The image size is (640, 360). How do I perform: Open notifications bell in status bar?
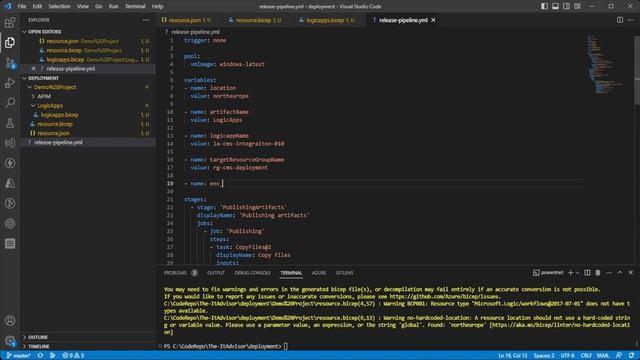(x=631, y=356)
